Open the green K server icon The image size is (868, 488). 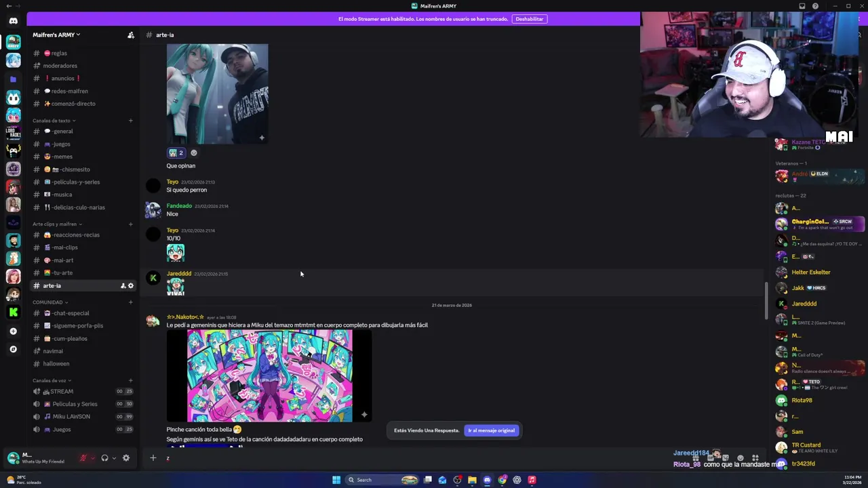click(13, 312)
